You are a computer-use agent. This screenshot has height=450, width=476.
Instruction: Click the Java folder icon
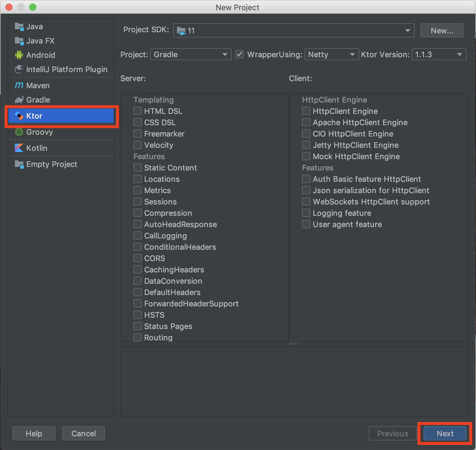click(x=19, y=27)
